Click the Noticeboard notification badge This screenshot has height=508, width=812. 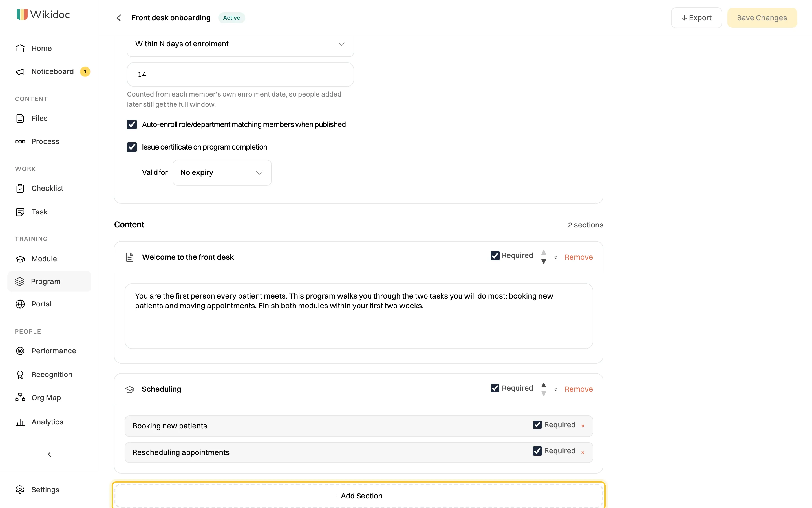point(85,72)
